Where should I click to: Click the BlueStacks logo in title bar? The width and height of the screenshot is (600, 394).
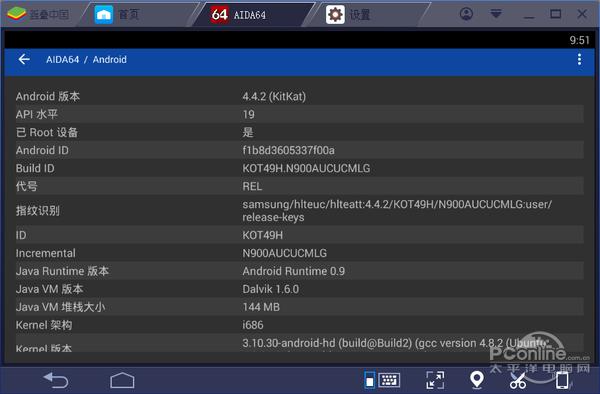pyautogui.click(x=16, y=15)
